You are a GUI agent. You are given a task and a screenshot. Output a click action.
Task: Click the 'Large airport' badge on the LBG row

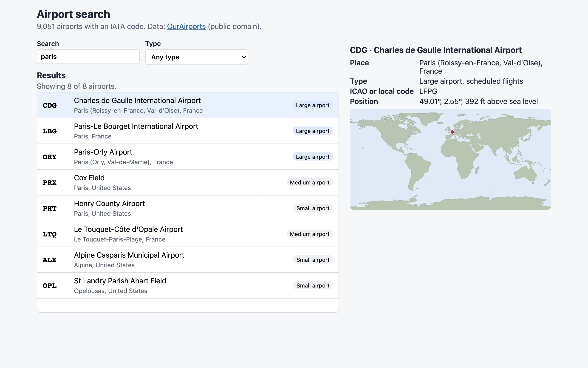[312, 131]
